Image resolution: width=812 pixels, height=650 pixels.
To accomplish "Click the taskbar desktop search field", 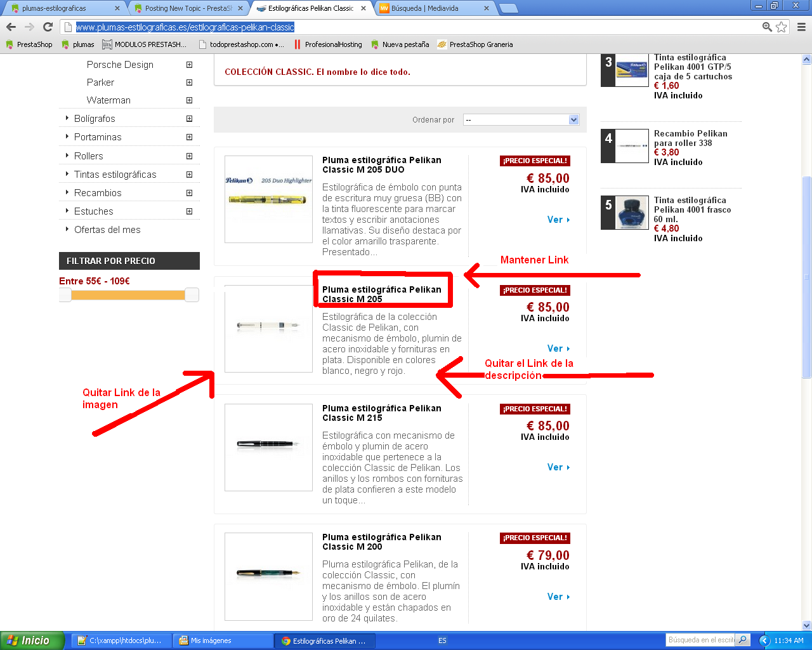I will pos(700,640).
